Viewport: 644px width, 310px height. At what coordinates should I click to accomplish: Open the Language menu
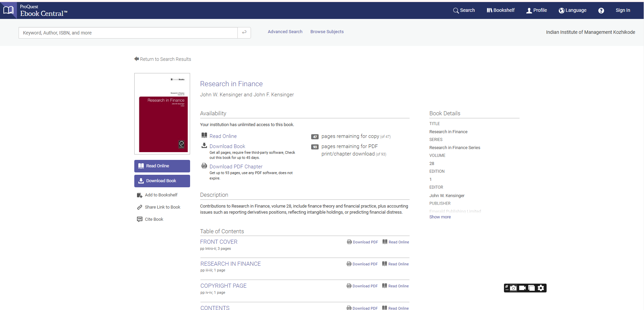572,10
